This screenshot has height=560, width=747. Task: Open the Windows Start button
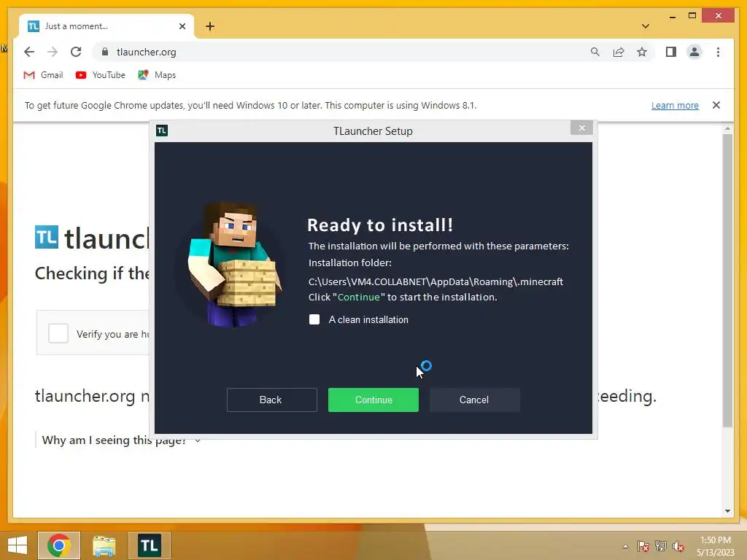coord(18,545)
